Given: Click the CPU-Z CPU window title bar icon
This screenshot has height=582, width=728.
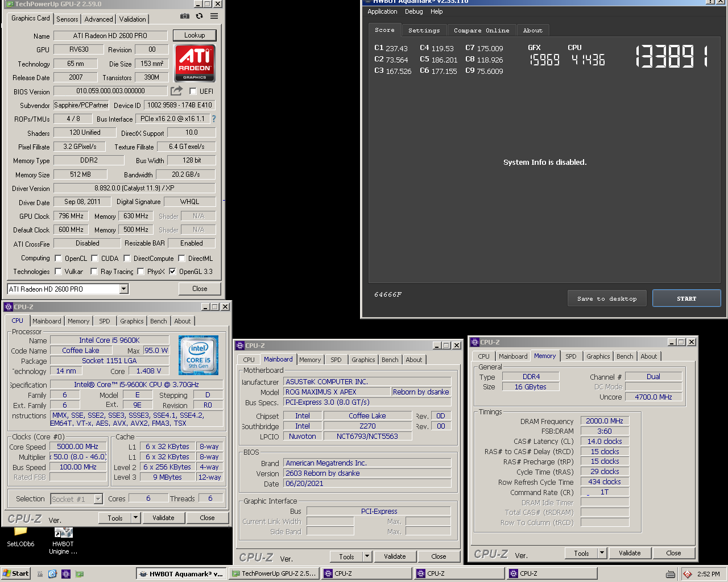Looking at the screenshot, I should [9, 307].
